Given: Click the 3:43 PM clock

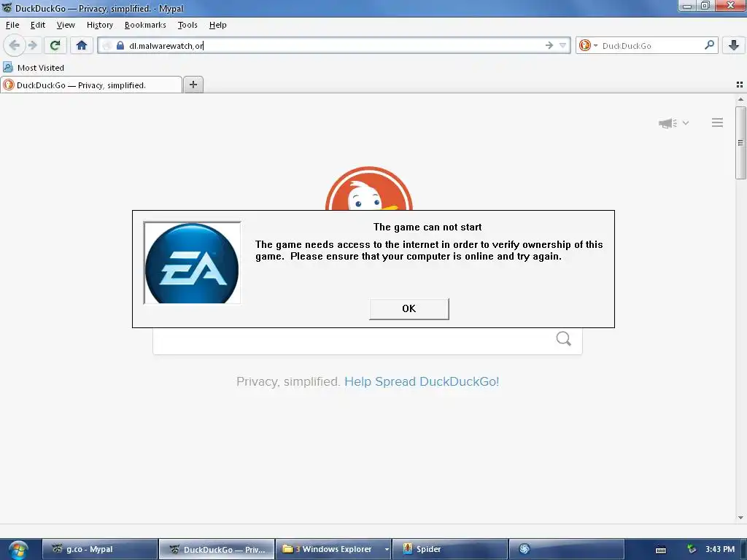Looking at the screenshot, I should pyautogui.click(x=720, y=549).
